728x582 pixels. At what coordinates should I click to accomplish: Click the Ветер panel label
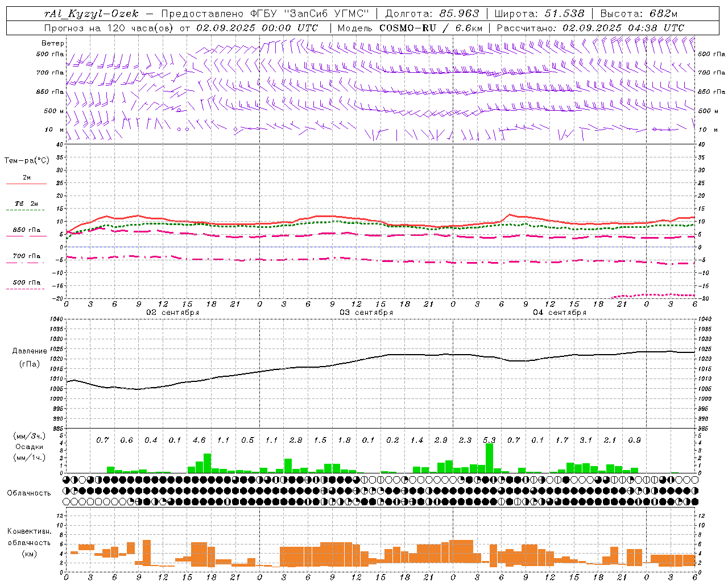53,43
